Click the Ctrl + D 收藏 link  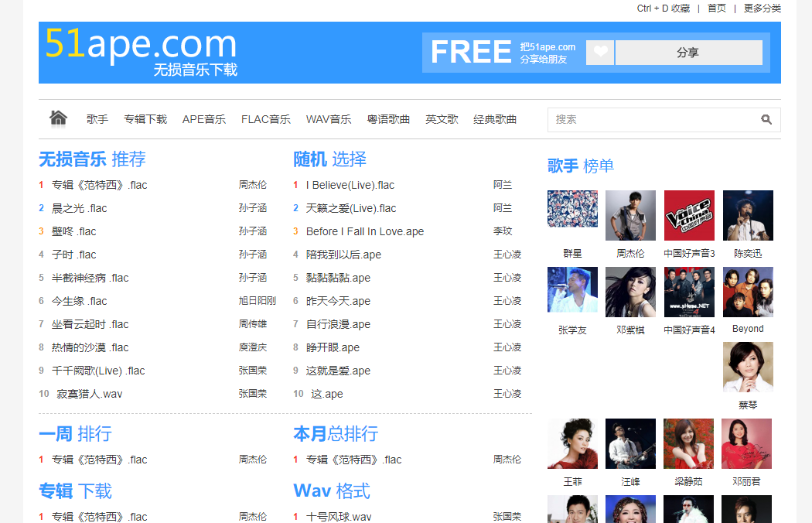pos(664,9)
